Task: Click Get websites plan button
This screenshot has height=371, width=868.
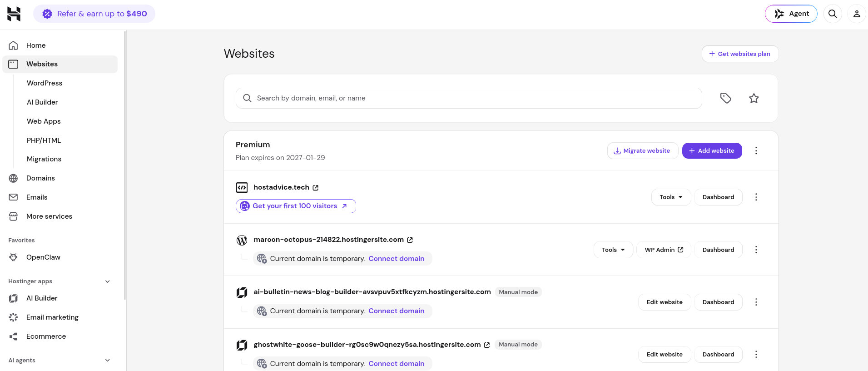Action: [x=740, y=54]
